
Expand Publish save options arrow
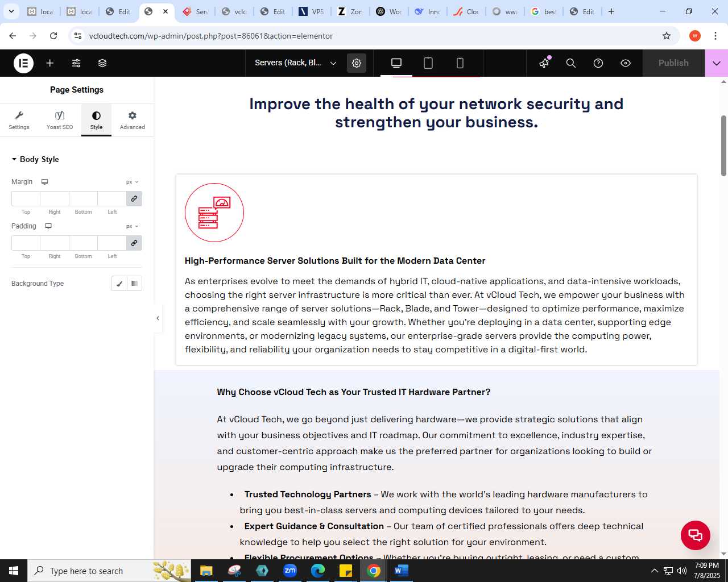point(717,63)
